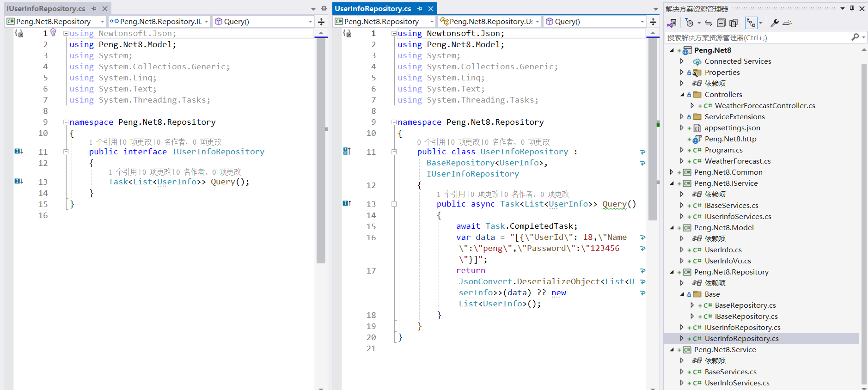
Task: Open WeatherForecastController.cs
Action: point(765,105)
